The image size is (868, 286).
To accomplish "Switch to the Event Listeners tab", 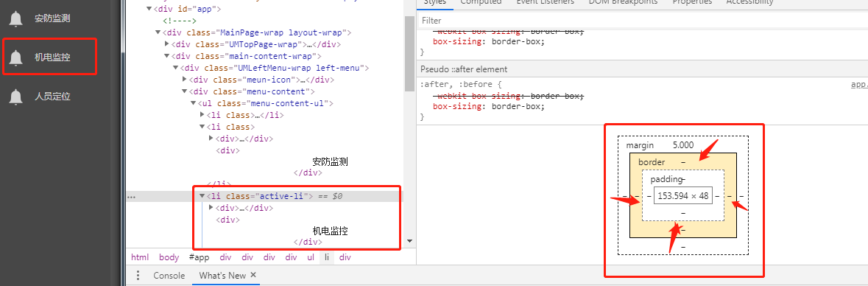I will coord(545,2).
